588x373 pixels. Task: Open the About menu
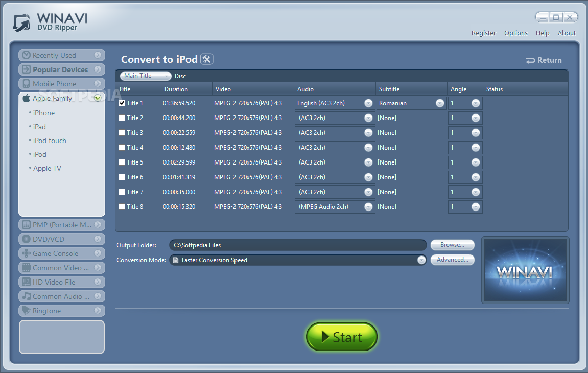click(x=566, y=33)
